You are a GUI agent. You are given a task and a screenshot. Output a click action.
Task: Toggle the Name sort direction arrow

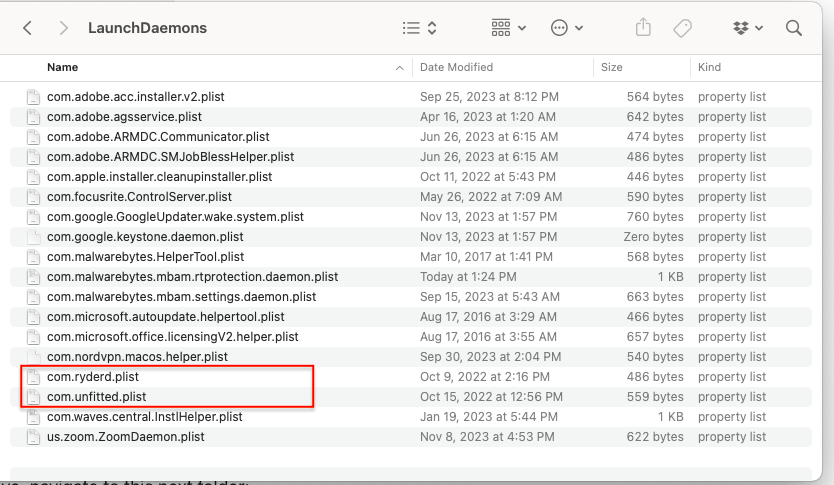pos(399,68)
